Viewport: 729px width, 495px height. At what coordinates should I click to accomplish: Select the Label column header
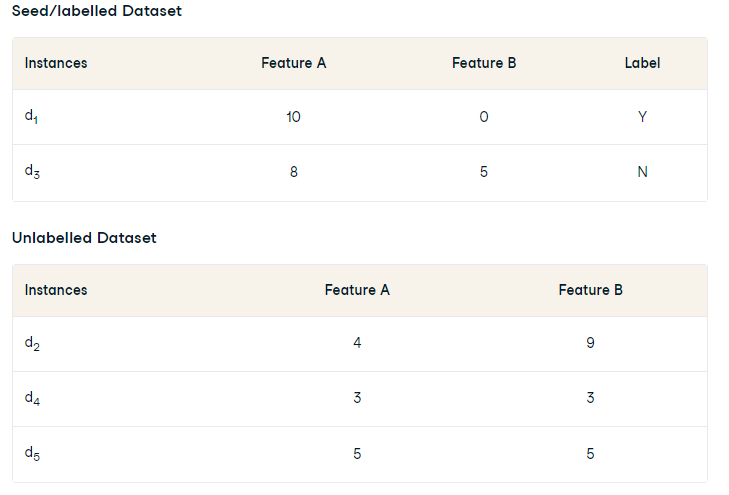point(642,63)
